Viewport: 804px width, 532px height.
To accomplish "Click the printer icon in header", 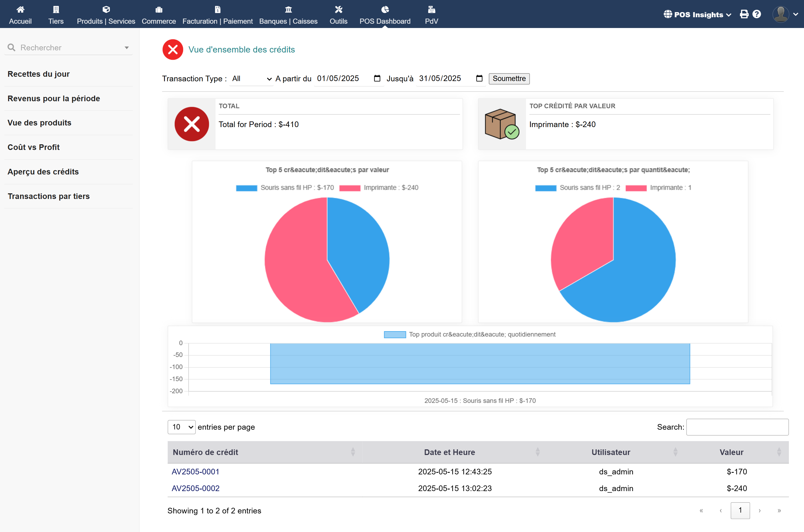I will (744, 14).
